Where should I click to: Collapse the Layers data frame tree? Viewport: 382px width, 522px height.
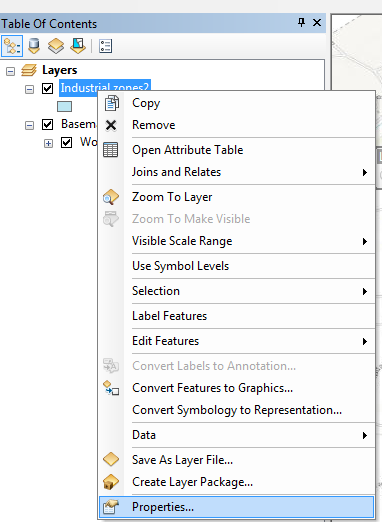tap(11, 71)
